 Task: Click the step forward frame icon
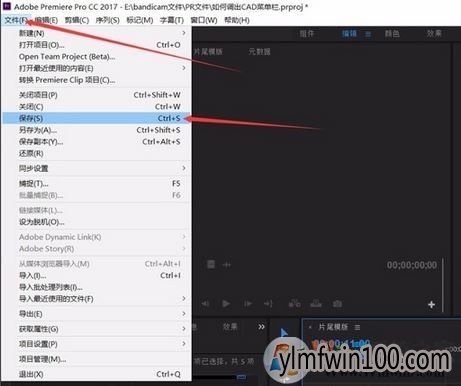point(248,304)
